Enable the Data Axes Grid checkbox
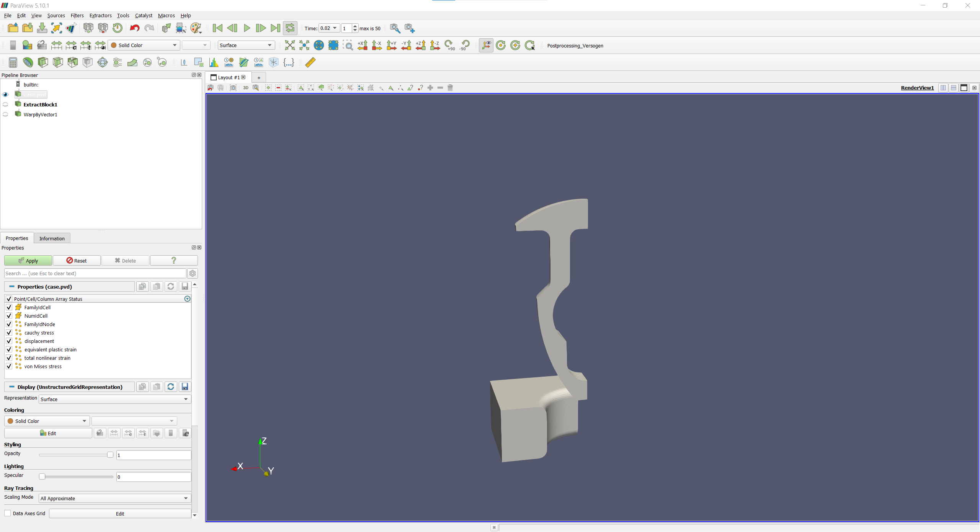This screenshot has height=532, width=980. click(7, 513)
